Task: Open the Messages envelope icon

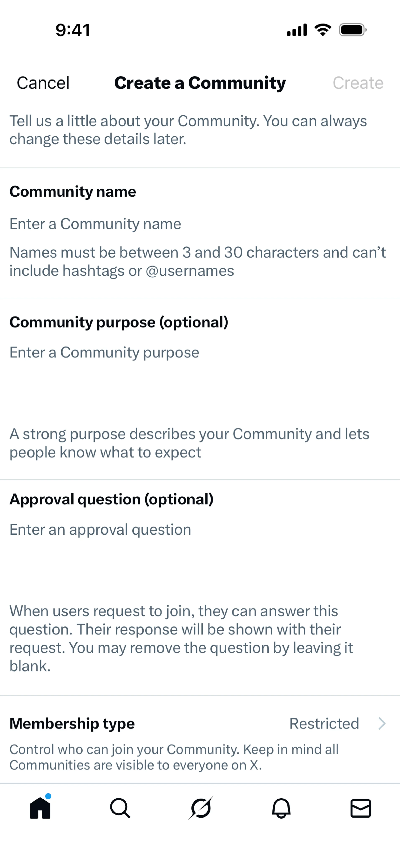Action: tap(361, 808)
